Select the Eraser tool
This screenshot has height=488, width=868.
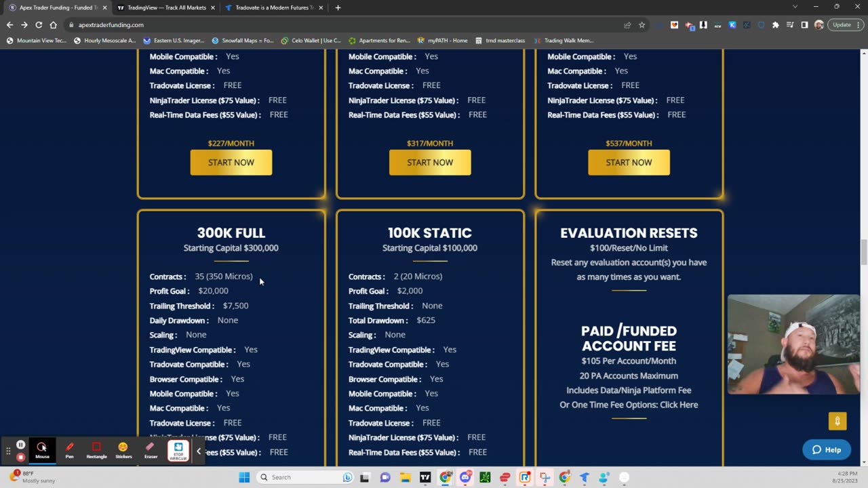(x=151, y=449)
